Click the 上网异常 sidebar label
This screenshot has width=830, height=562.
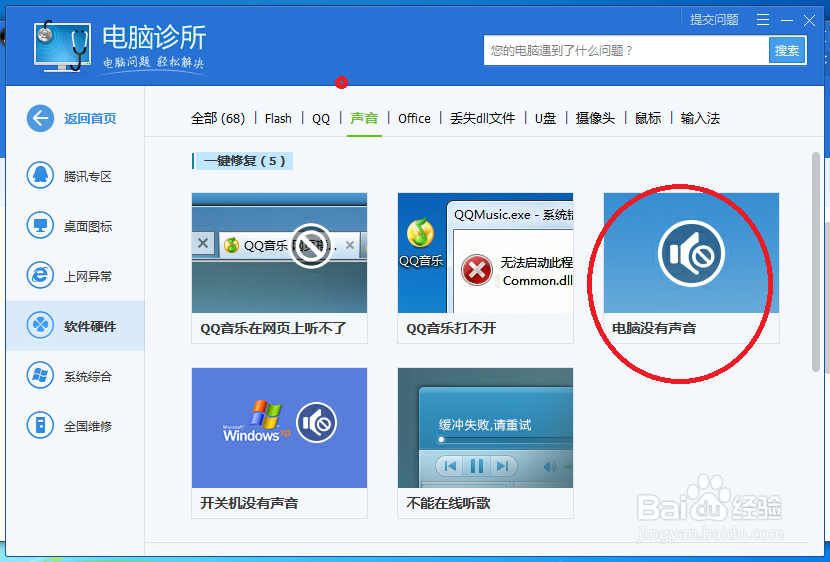(88, 276)
